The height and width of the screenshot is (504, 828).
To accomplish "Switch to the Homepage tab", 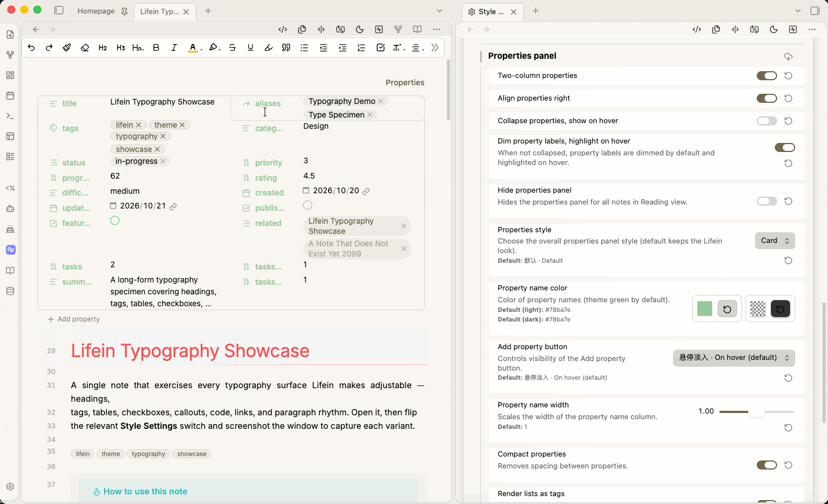I will [x=96, y=11].
